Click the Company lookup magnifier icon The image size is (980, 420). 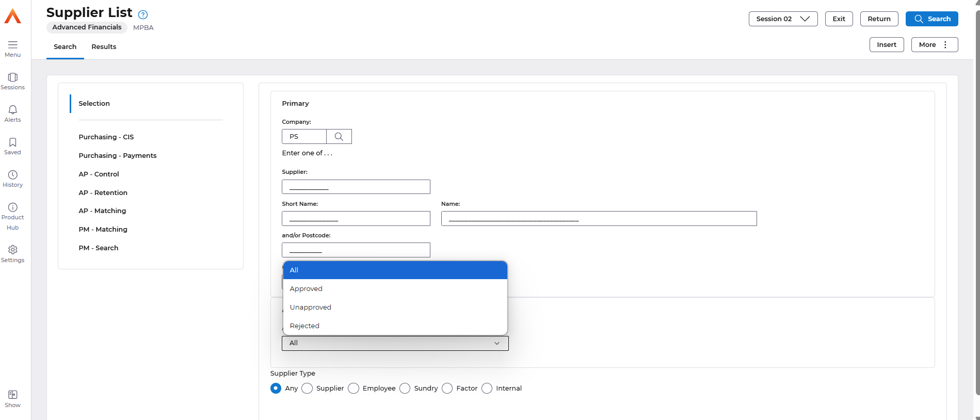coord(339,136)
